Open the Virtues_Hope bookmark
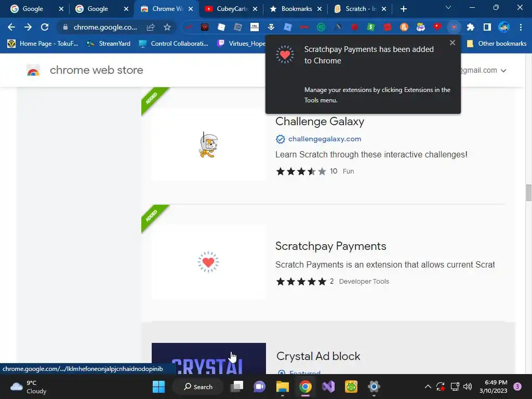Image resolution: width=532 pixels, height=399 pixels. pos(241,44)
